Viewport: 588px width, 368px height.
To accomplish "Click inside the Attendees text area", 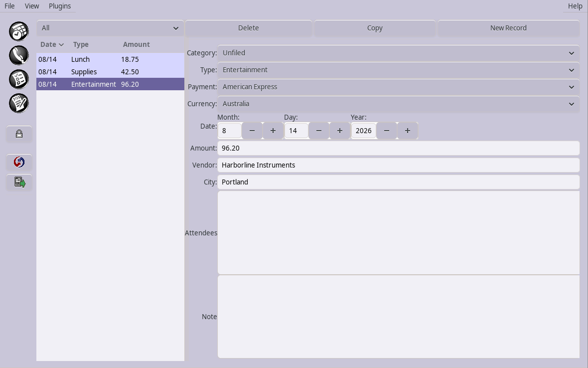I will pyautogui.click(x=399, y=232).
